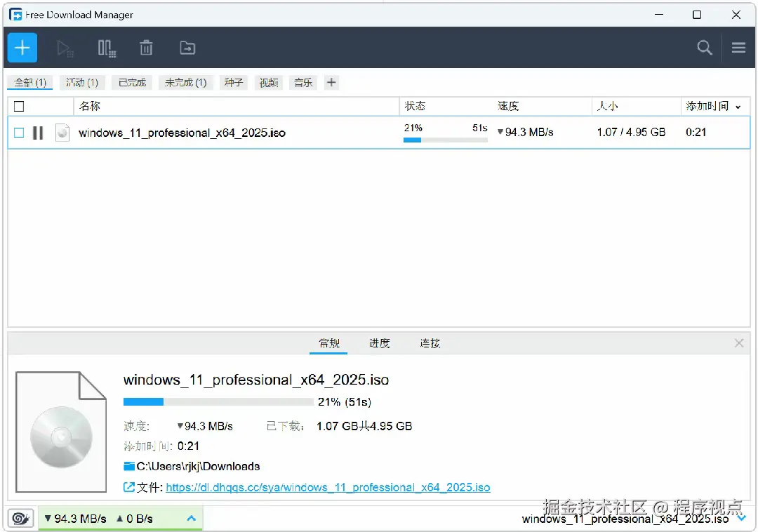Show 全部 (1) downloads tab

30,83
